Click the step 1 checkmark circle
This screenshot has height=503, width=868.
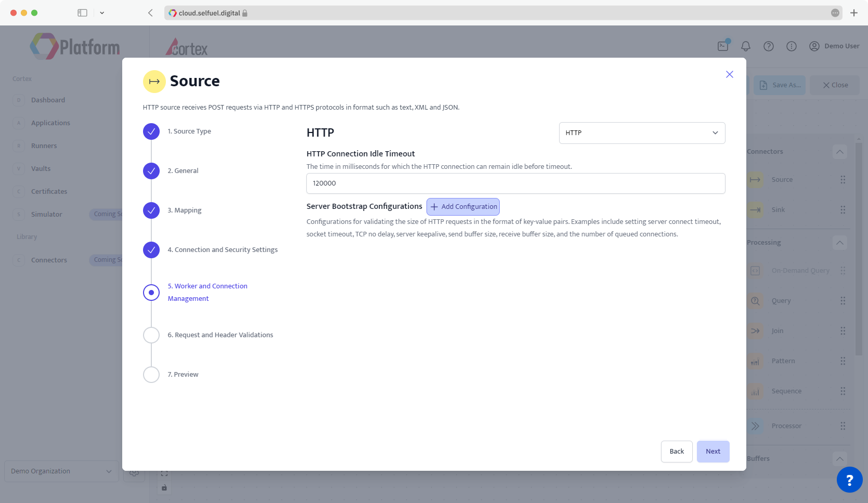pos(151,131)
